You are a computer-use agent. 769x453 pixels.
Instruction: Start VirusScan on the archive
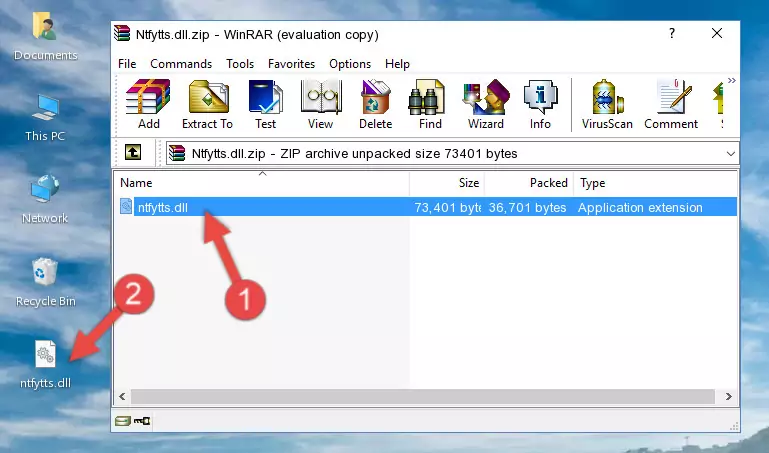607,104
